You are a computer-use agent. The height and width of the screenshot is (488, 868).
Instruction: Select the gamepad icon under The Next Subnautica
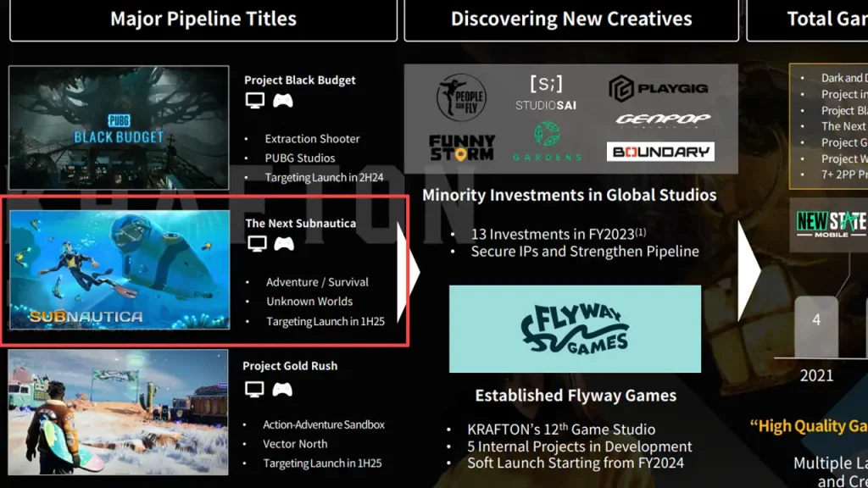(284, 244)
